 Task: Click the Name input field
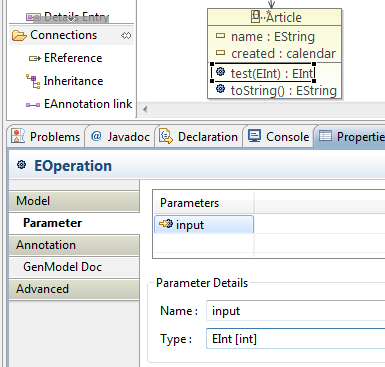[x=295, y=311]
